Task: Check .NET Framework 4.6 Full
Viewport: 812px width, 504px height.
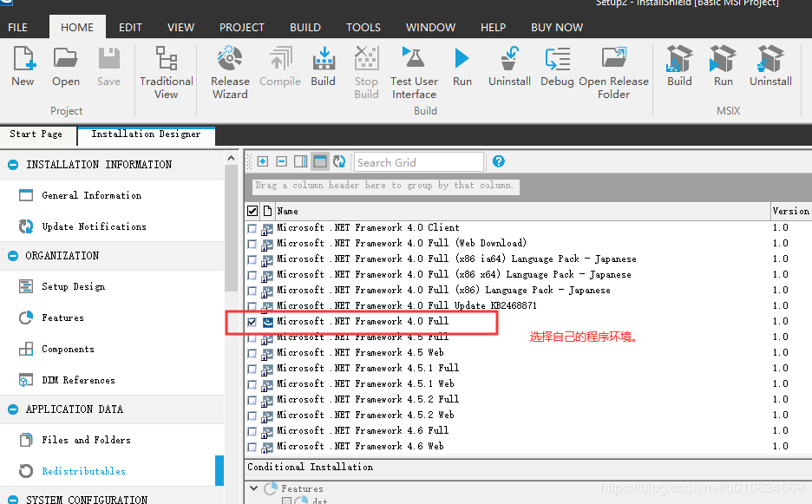Action: coord(252,431)
